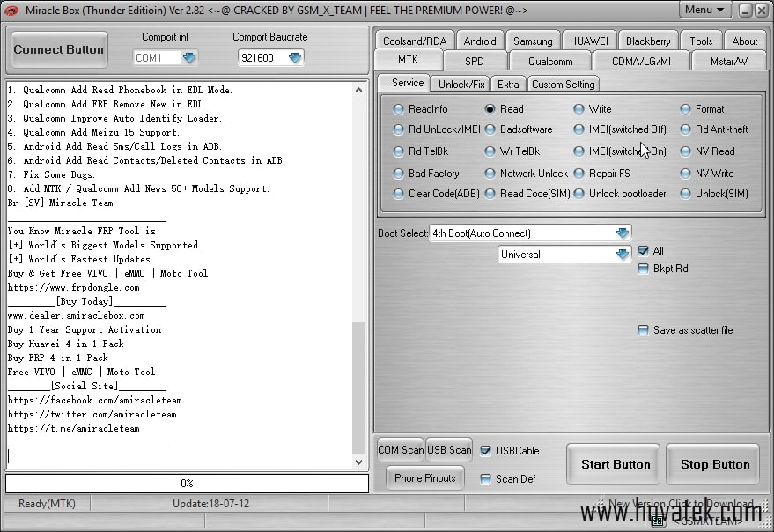Switch to the Coolsand/RDA tab

(415, 41)
